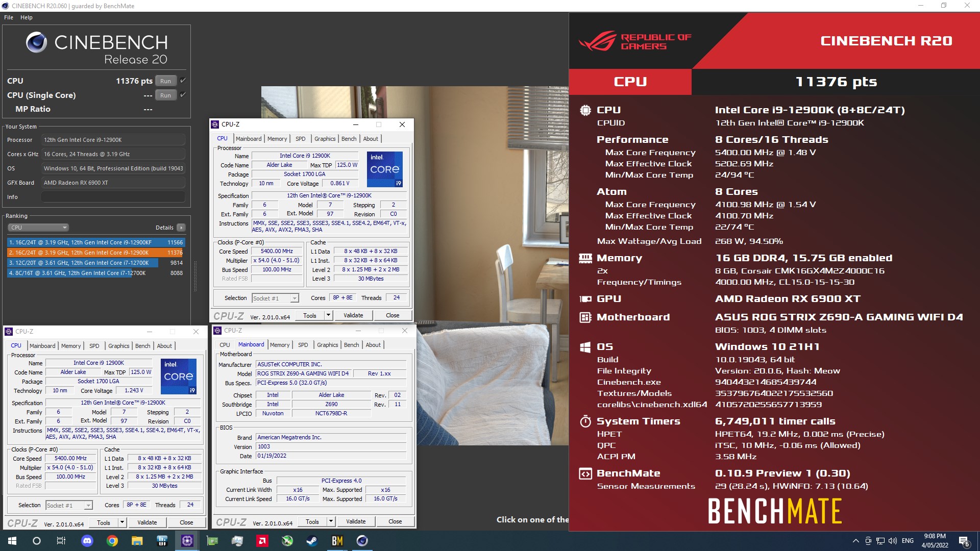Image resolution: width=980 pixels, height=551 pixels.
Task: Open Task View on the taskbar
Action: (61, 541)
